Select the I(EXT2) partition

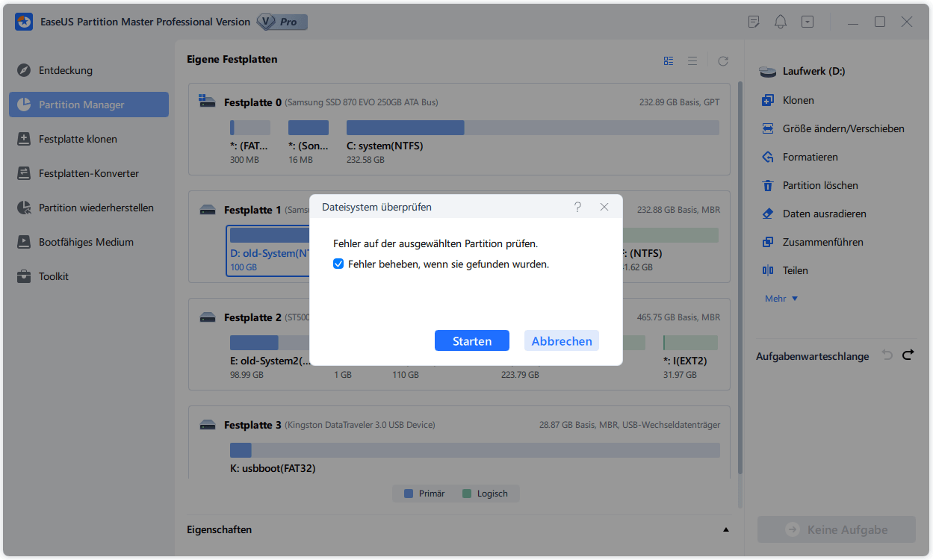pos(690,357)
